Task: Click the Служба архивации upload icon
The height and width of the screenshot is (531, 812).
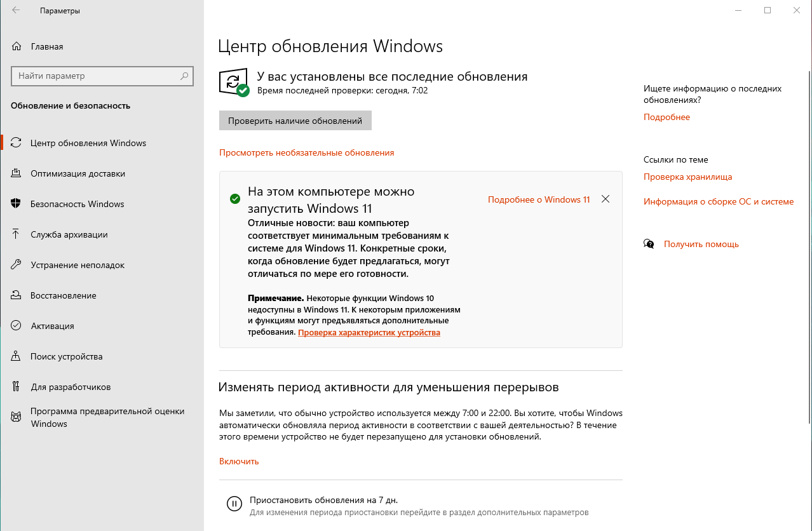Action: [x=17, y=234]
